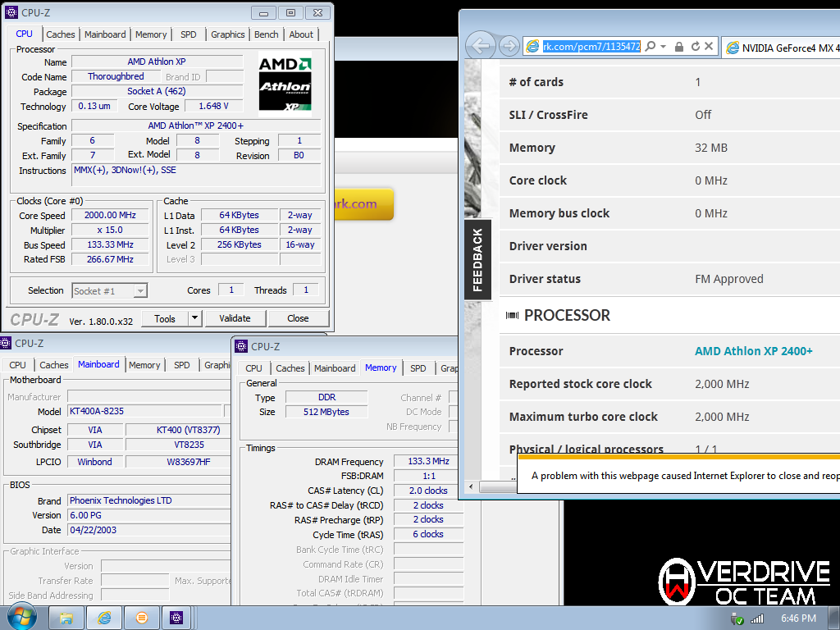Switch to CPU-Z via its taskbar icon
This screenshot has width=840, height=630.
[176, 618]
